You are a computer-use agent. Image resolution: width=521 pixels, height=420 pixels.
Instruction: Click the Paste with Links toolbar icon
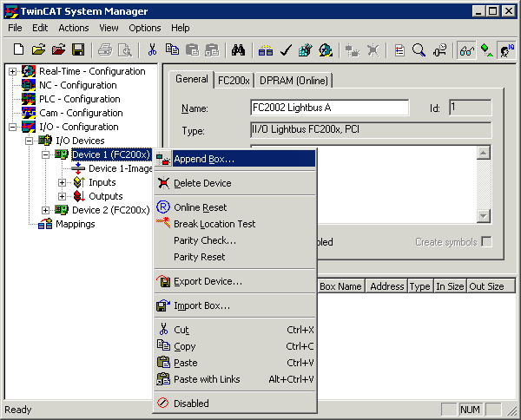(212, 50)
